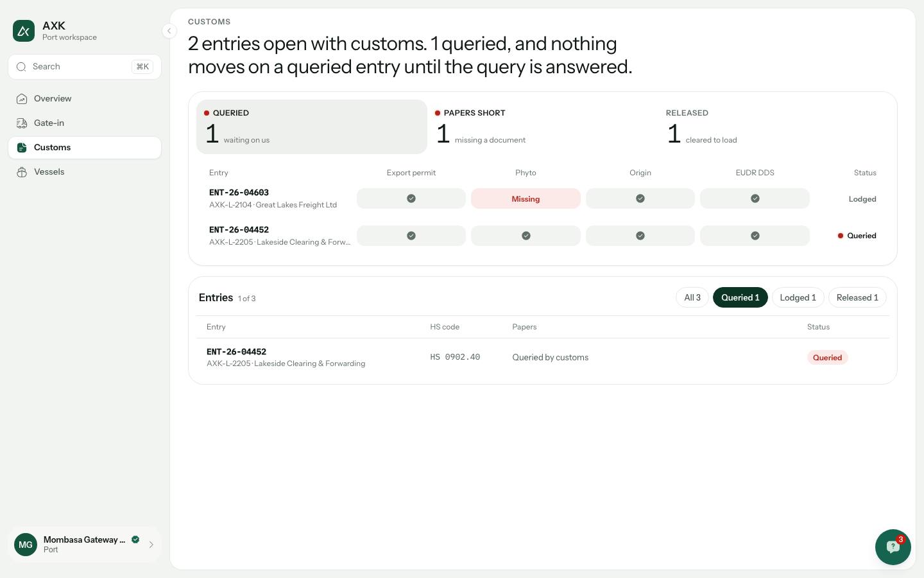The width and height of the screenshot is (924, 578).
Task: Filter entries by All 3
Action: 692,297
